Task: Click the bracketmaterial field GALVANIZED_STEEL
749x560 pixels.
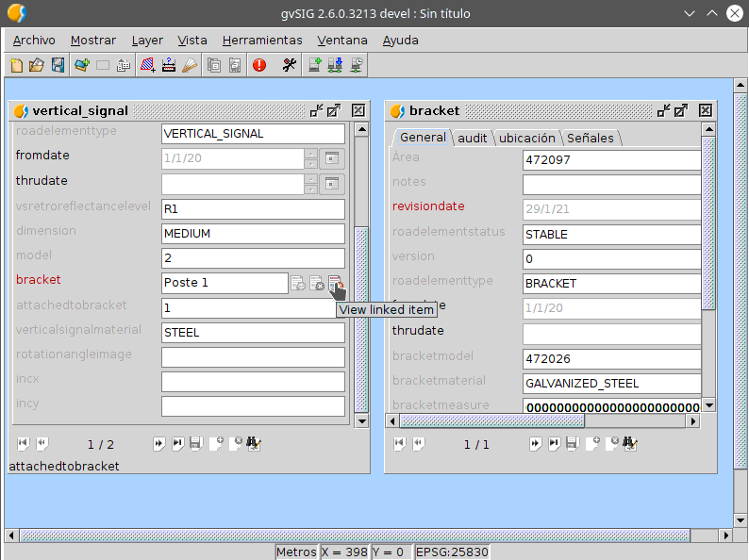Action: (612, 384)
